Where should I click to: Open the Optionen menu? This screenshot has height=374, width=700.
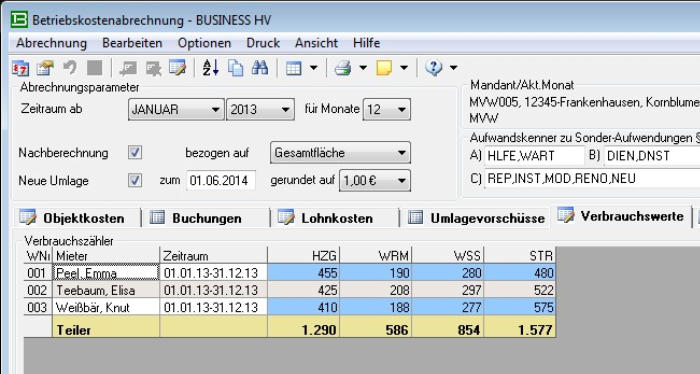204,43
